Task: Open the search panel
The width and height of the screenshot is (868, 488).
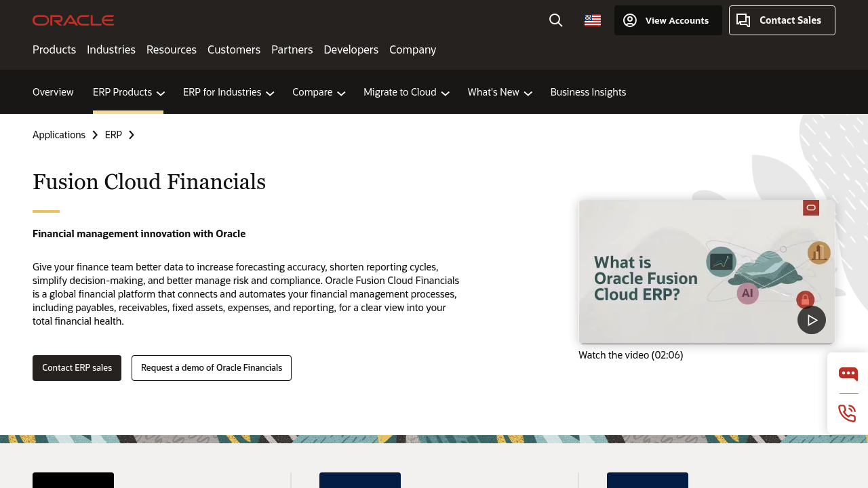Action: (555, 20)
